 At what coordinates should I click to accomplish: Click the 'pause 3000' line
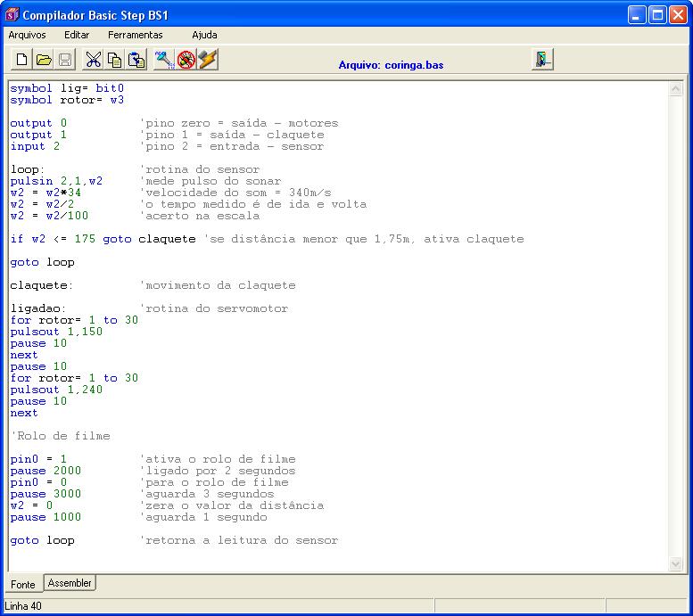[45, 494]
